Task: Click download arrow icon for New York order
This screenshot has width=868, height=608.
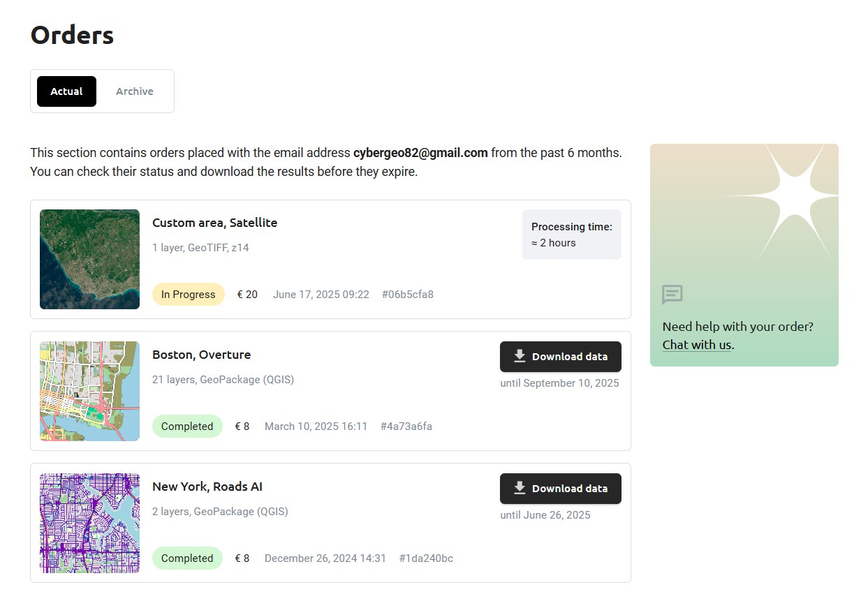Action: [x=519, y=489]
